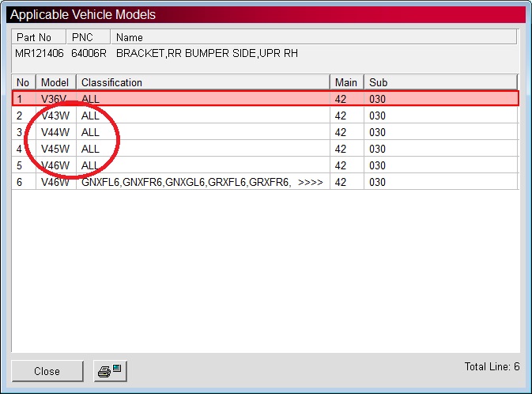Click the printer icon button
The width and height of the screenshot is (532, 394).
click(x=111, y=371)
